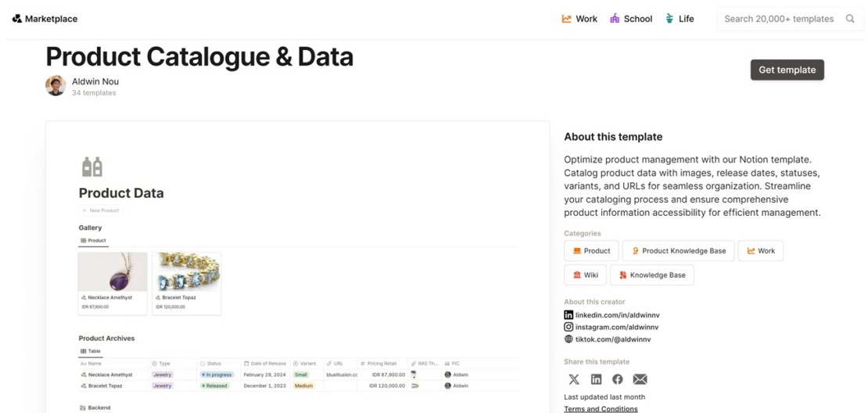Viewport: 868px width, 413px height.
Task: Click the Necklace Amethyst gallery thumbnail
Action: 113,272
